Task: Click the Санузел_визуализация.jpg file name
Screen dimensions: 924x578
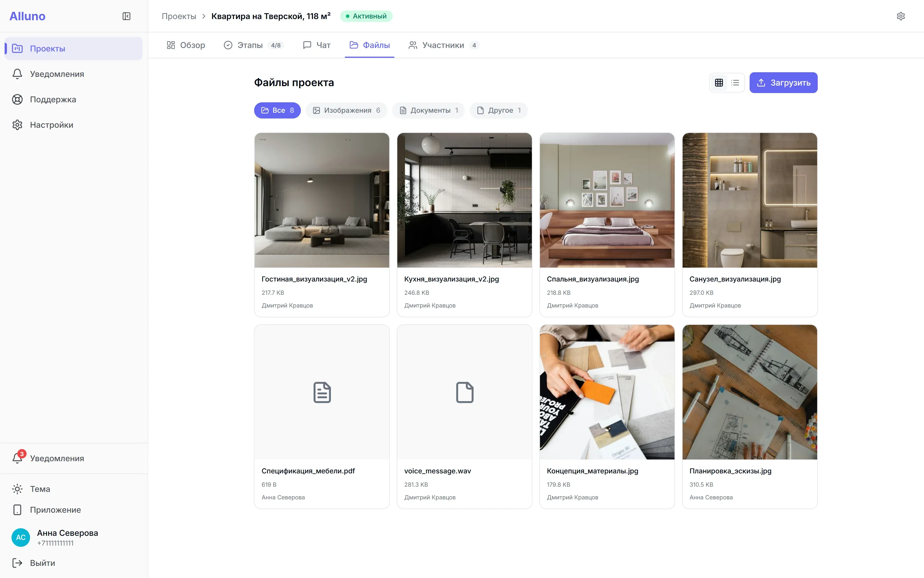Action: click(x=735, y=279)
